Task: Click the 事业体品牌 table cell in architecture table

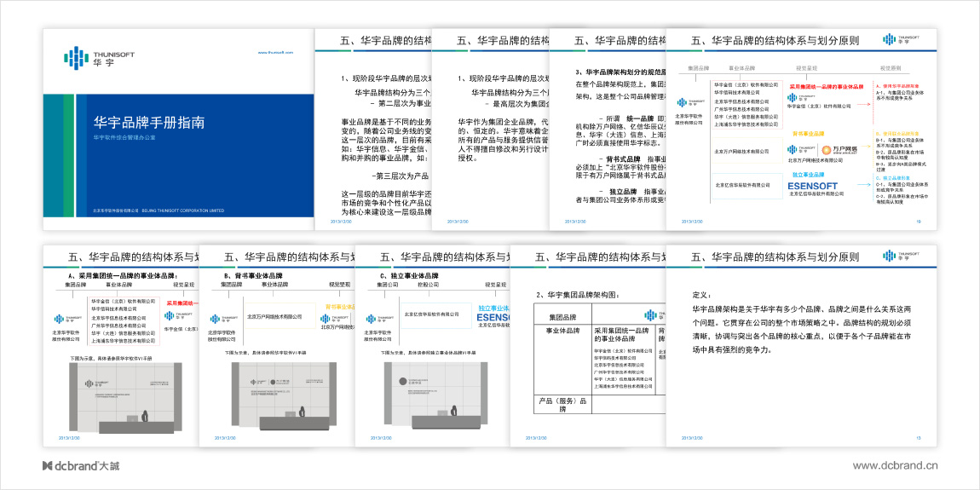Action: tap(562, 360)
